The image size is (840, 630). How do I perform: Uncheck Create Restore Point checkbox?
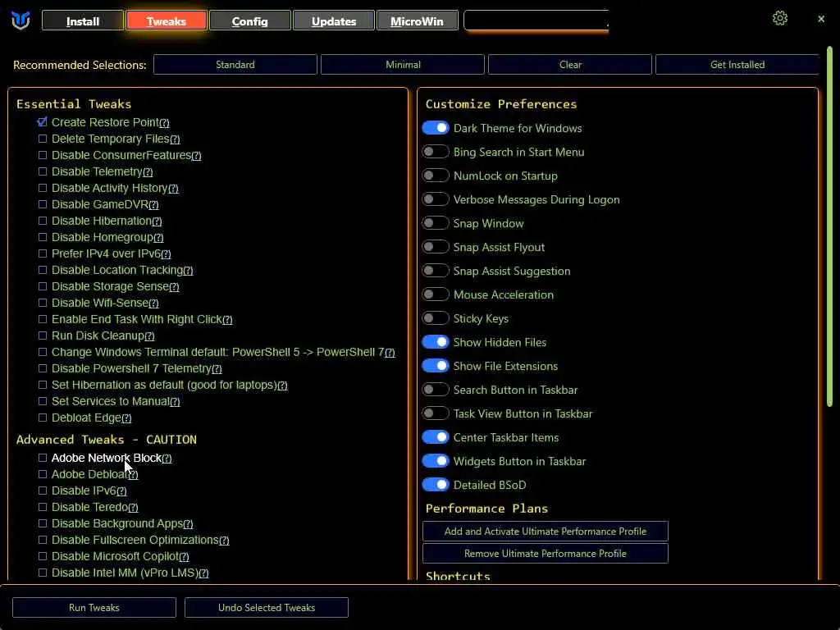pyautogui.click(x=43, y=122)
